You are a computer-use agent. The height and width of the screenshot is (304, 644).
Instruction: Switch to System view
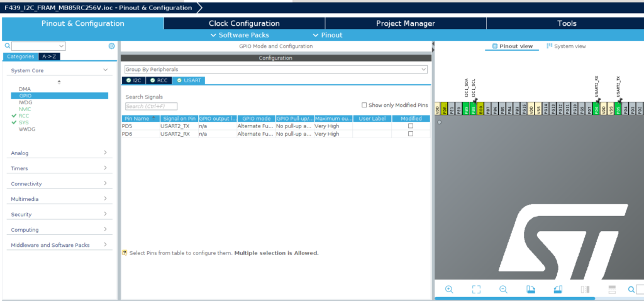(566, 46)
